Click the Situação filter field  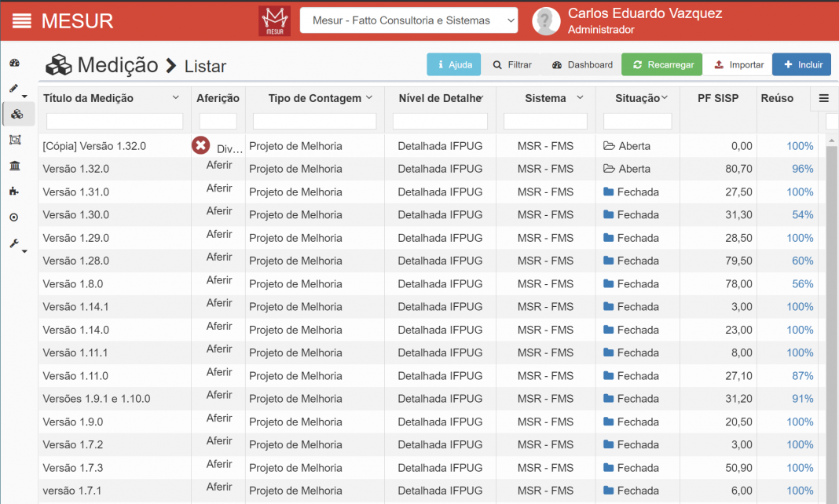click(x=637, y=122)
